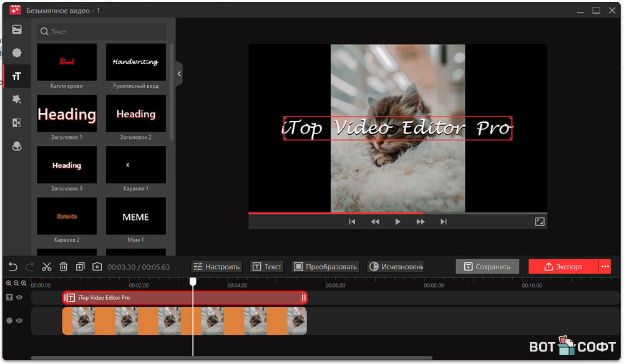
Task: Click the Сохранить button
Action: pos(487,267)
